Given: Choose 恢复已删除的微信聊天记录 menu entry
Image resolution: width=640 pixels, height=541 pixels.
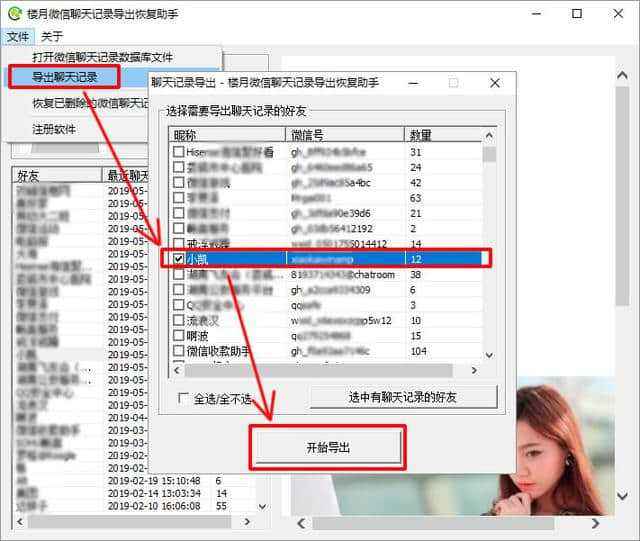Looking at the screenshot, I should pos(91,103).
